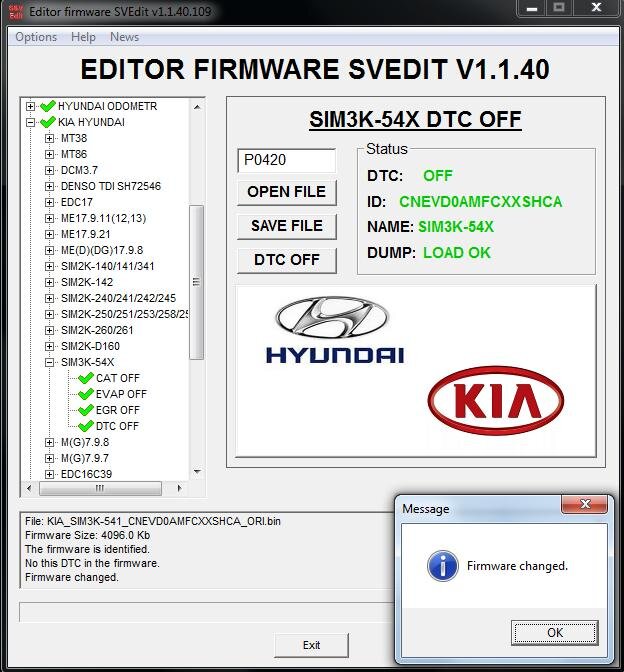The height and width of the screenshot is (672, 624).
Task: Expand the EDC17 node
Action: tap(49, 202)
